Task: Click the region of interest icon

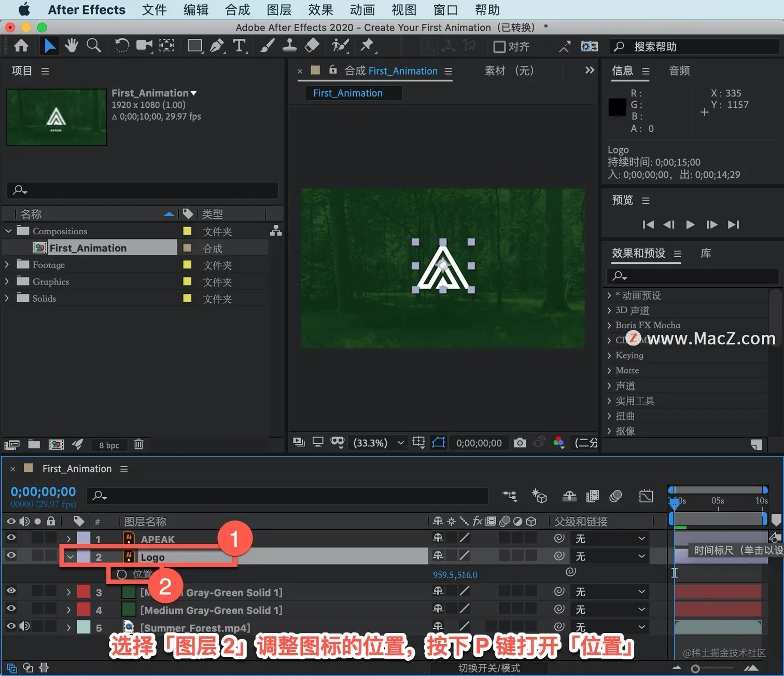Action: click(x=418, y=442)
